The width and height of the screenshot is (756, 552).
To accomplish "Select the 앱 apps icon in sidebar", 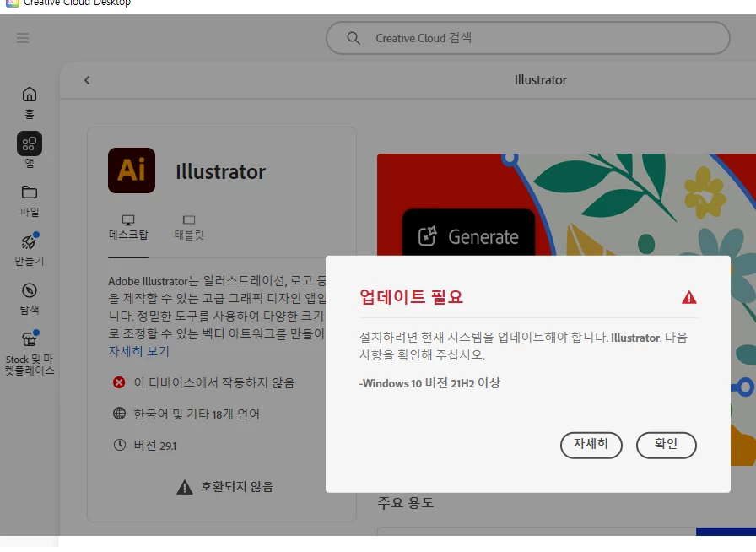I will coord(30,143).
